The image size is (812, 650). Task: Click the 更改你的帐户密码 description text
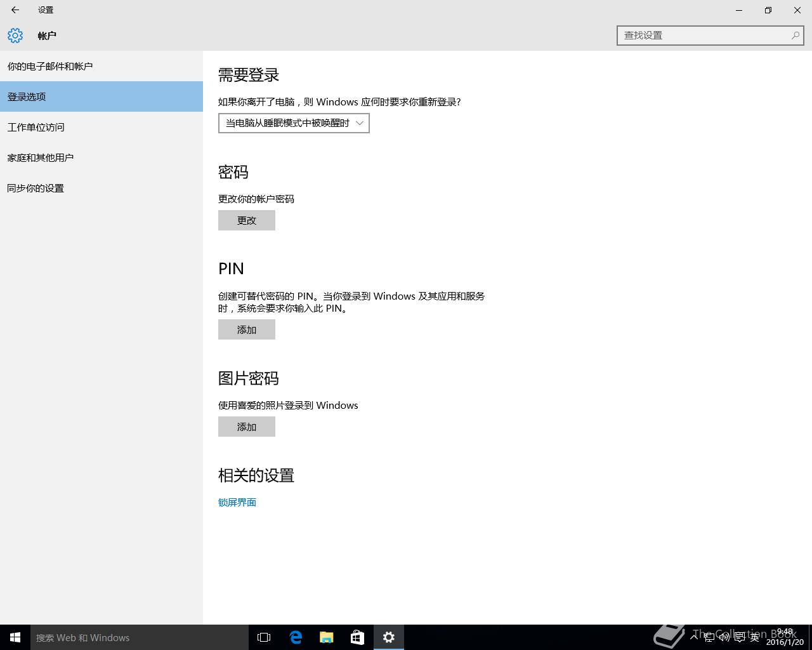(x=256, y=199)
